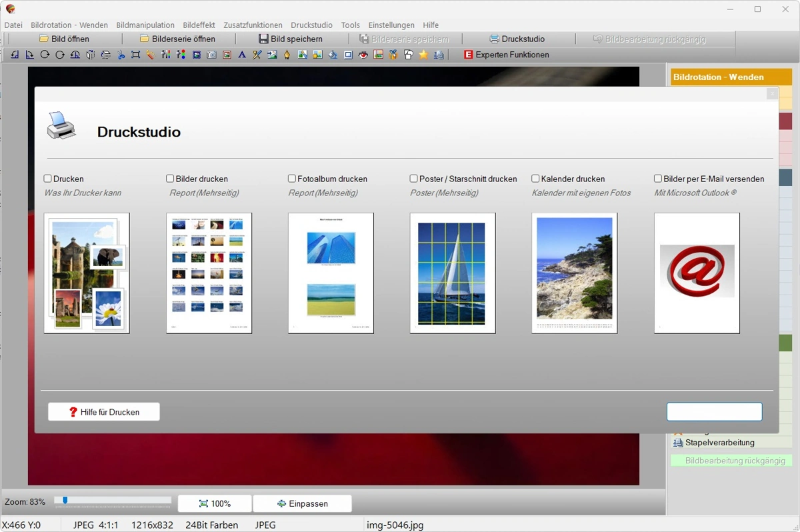
Task: Select the sailboat poster thumbnail
Action: (453, 273)
